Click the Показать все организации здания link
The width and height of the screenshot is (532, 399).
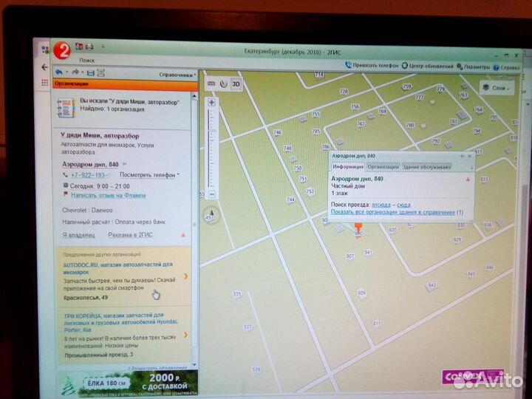click(395, 212)
